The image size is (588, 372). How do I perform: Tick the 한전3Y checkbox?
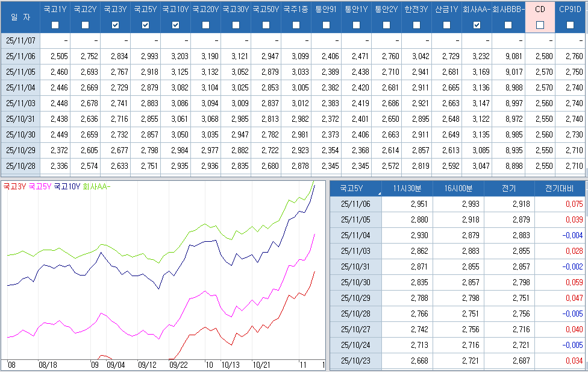(x=416, y=25)
